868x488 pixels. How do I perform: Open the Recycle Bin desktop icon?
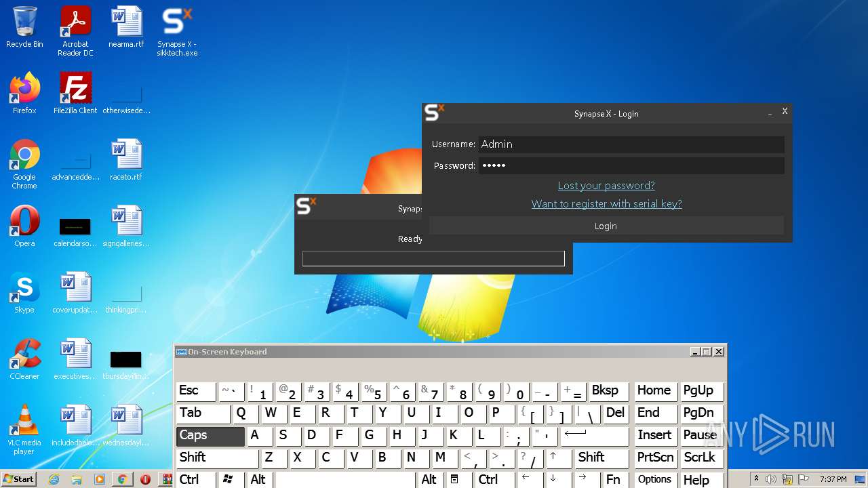point(24,28)
